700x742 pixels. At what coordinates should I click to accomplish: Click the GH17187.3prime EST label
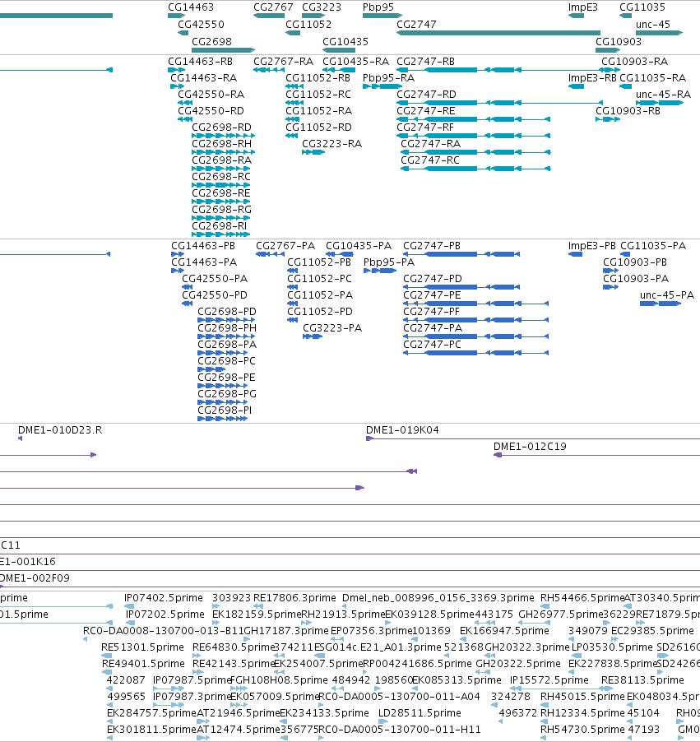click(x=286, y=631)
